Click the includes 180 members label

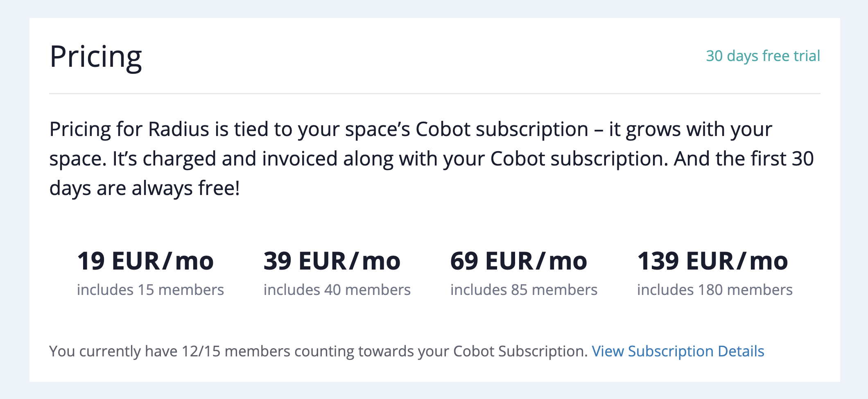(714, 290)
